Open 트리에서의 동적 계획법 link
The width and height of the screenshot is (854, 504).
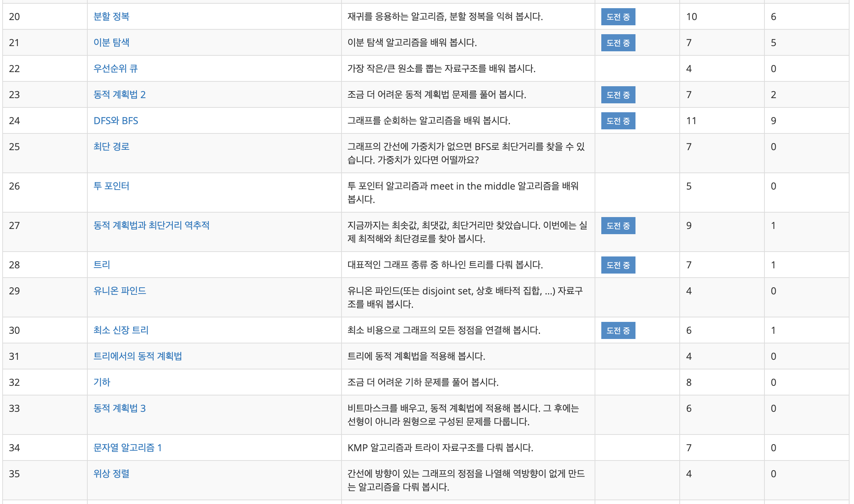coord(138,356)
